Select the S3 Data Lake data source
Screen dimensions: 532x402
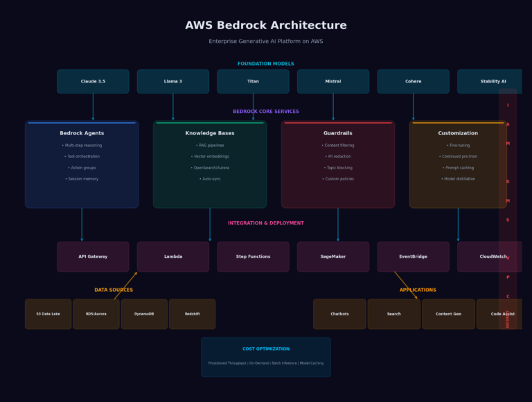click(x=48, y=314)
